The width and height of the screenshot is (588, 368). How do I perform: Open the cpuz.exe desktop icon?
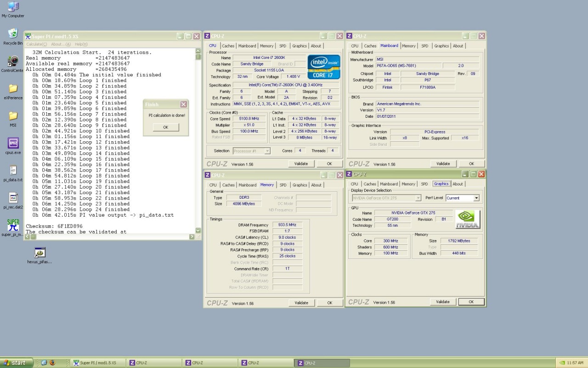pos(13,144)
